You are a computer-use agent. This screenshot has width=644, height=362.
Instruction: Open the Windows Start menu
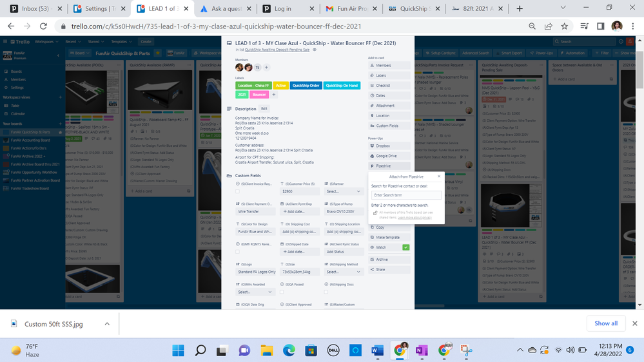(x=179, y=350)
